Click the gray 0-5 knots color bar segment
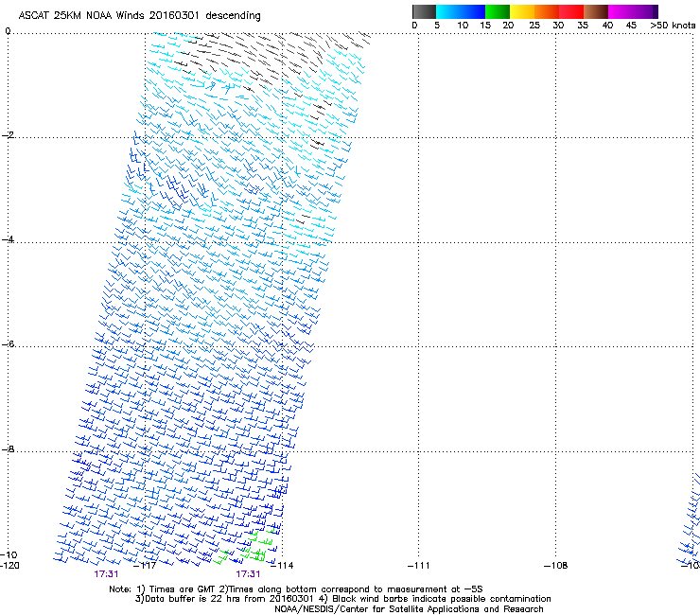 click(424, 11)
